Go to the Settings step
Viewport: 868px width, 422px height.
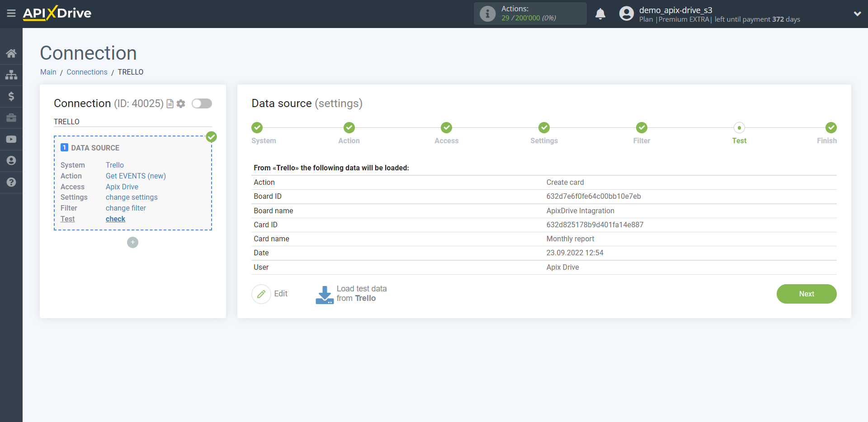coord(544,127)
